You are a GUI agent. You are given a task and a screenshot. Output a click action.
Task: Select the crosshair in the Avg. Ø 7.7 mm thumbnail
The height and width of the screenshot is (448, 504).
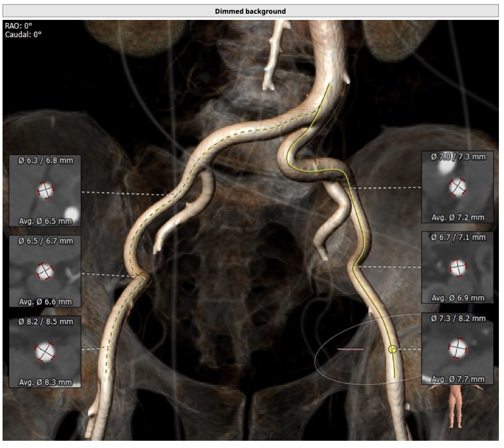457,349
